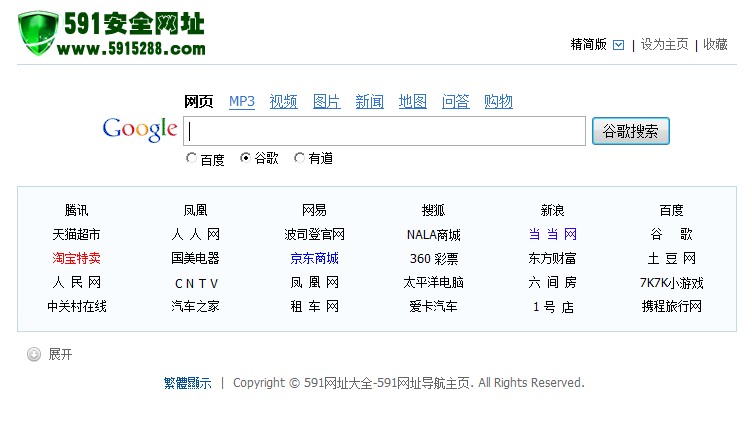Open the 7K7K小游戏 link
The width and height of the screenshot is (752, 424).
pos(671,283)
